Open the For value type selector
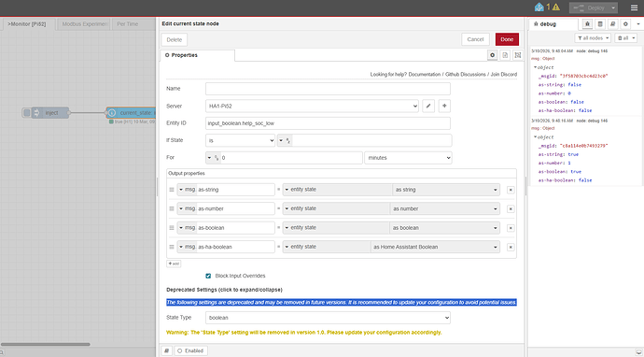The width and height of the screenshot is (644, 357). [x=213, y=158]
